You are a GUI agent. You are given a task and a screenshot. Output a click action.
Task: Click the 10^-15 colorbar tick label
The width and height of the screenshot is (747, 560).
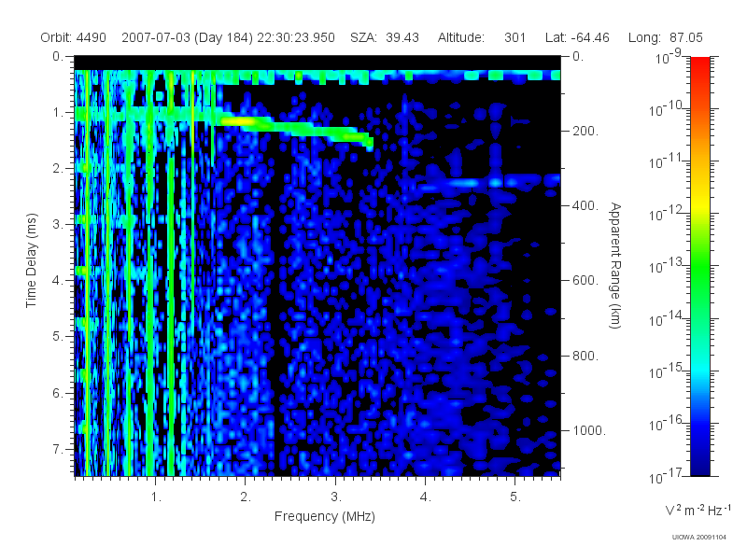(x=668, y=371)
